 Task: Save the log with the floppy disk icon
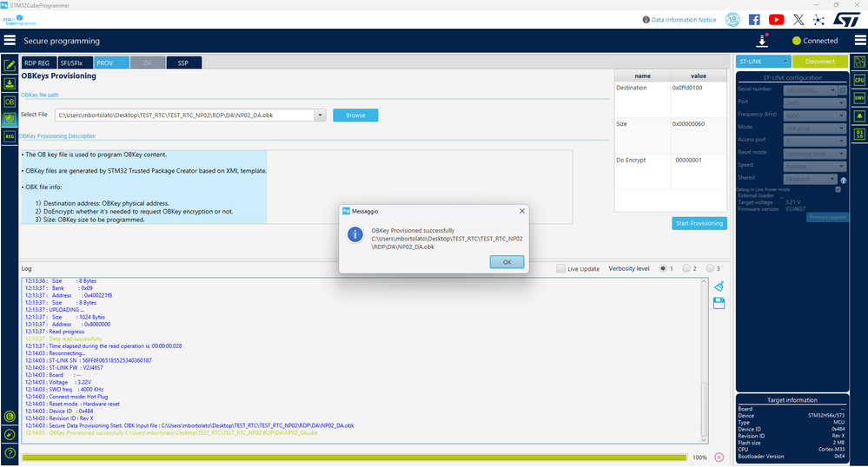click(x=719, y=303)
